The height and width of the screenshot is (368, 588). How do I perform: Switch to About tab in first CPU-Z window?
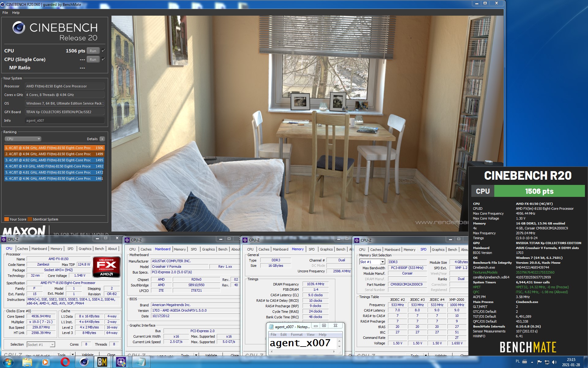(112, 249)
